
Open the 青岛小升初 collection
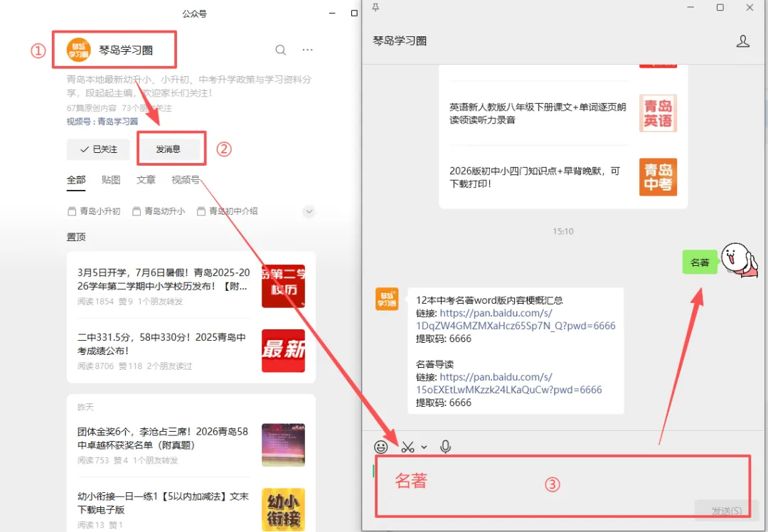point(94,211)
